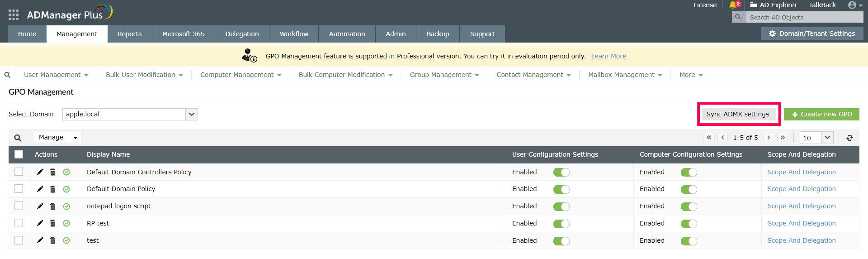Click the search icon above the GPO table
Image resolution: width=868 pixels, height=259 pixels.
pos(18,138)
